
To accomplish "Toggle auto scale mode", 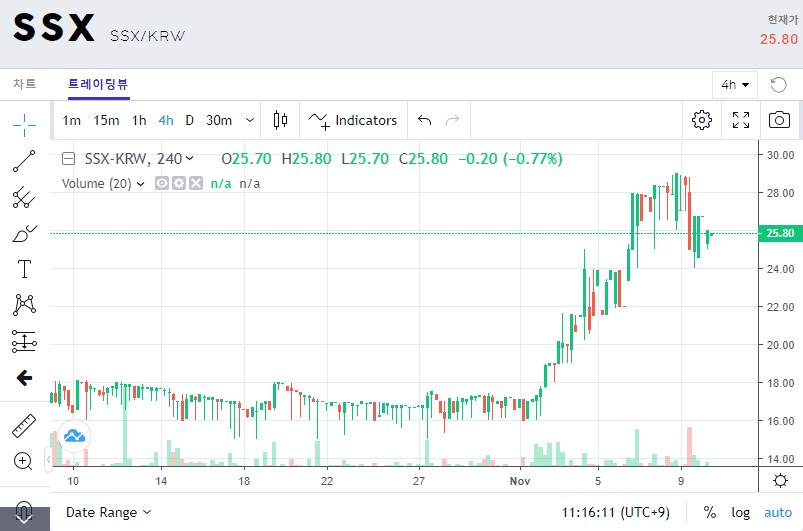I will coord(778,513).
